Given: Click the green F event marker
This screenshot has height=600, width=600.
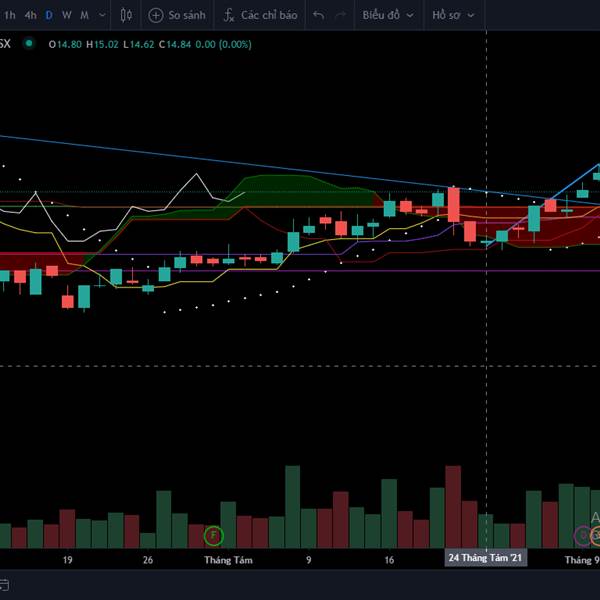Looking at the screenshot, I should coord(214,535).
